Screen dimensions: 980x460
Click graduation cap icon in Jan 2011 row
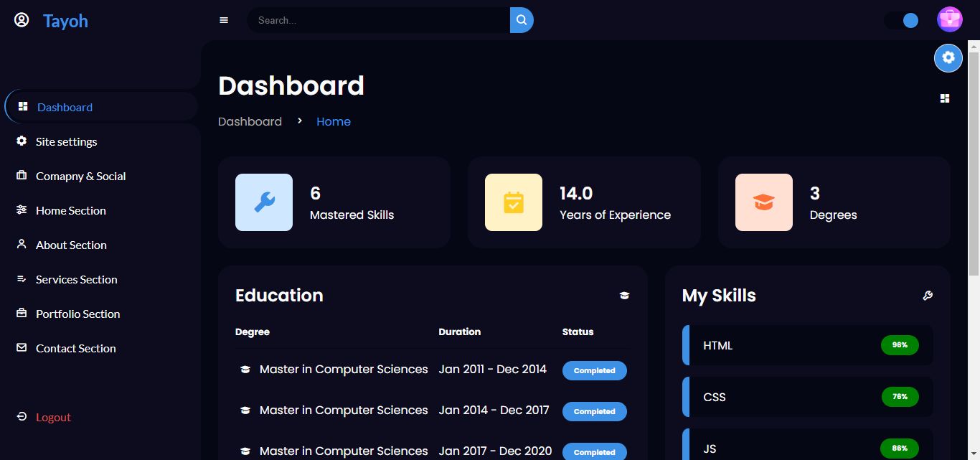tap(245, 370)
